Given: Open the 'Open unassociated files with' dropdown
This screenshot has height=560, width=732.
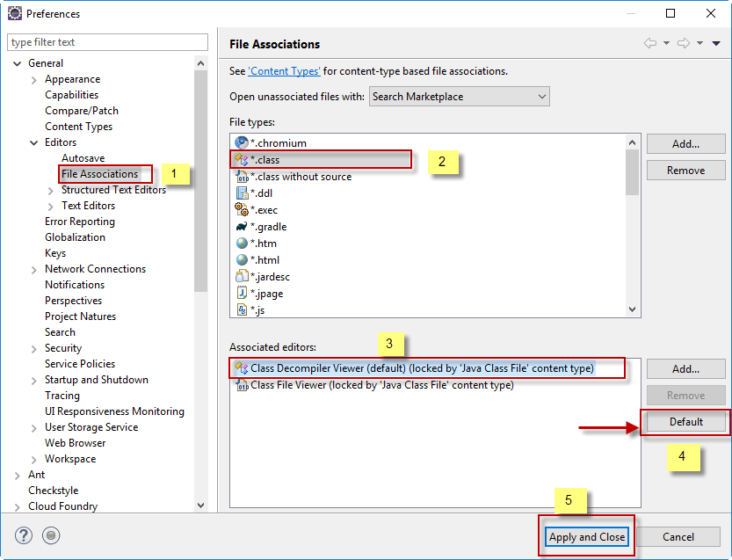Looking at the screenshot, I should click(459, 97).
